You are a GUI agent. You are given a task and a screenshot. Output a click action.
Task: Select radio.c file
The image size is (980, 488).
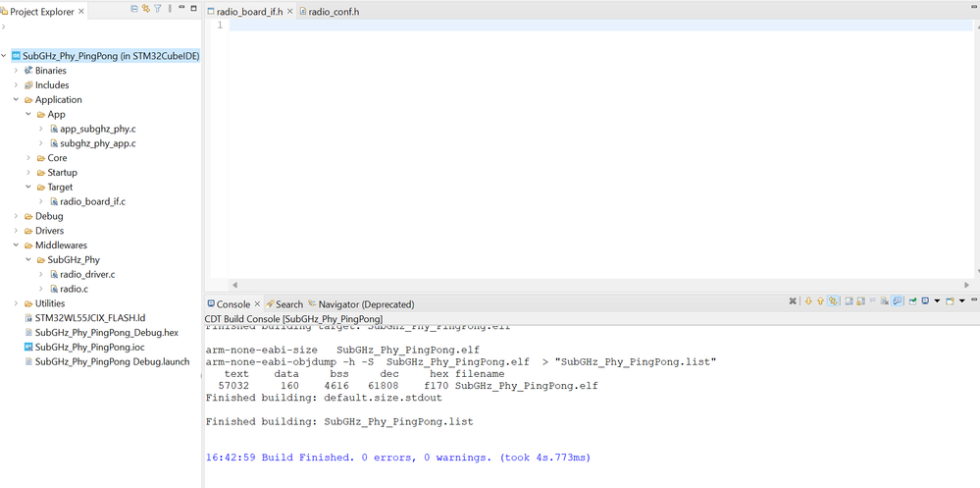(x=74, y=289)
